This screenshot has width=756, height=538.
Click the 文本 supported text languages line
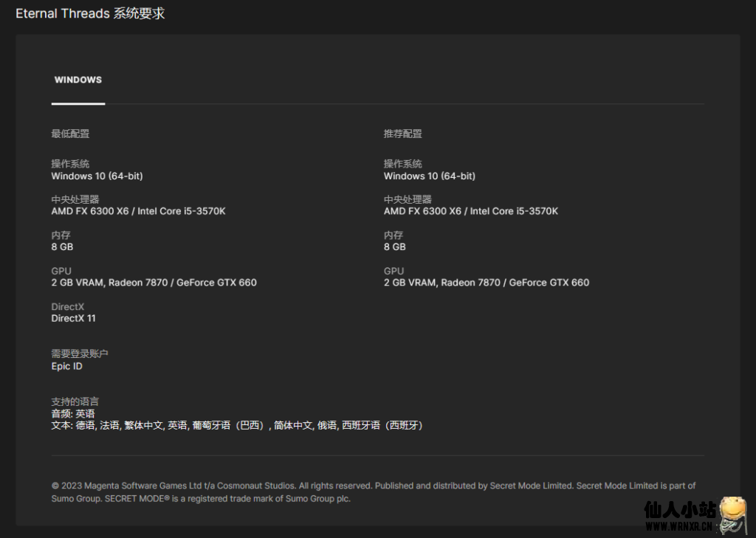click(236, 426)
